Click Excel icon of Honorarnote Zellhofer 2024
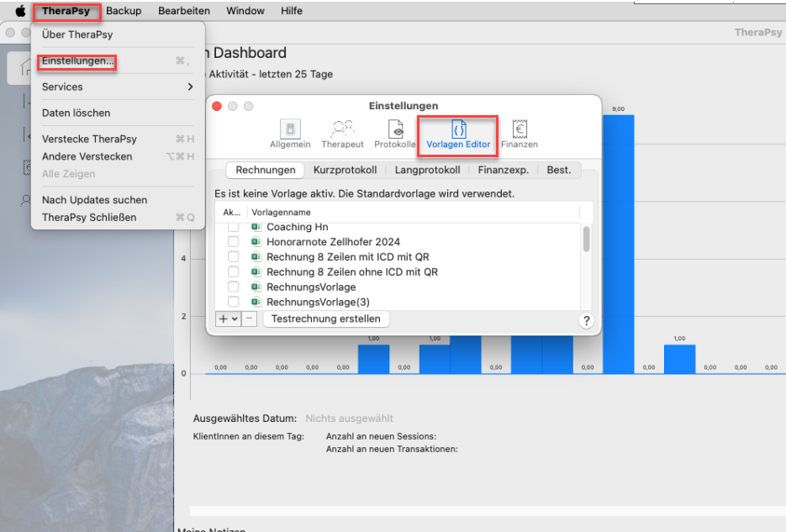Screen dimensions: 786x532 pyautogui.click(x=256, y=242)
